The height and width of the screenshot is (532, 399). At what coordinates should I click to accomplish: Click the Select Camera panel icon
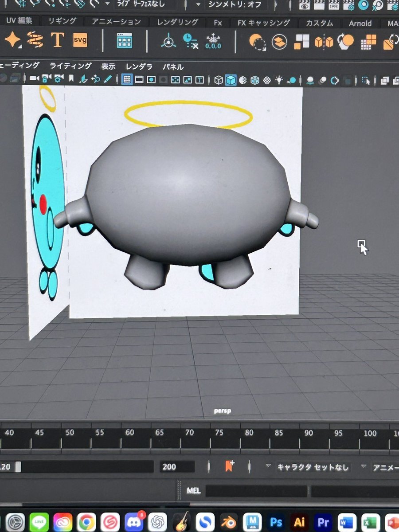coord(35,78)
